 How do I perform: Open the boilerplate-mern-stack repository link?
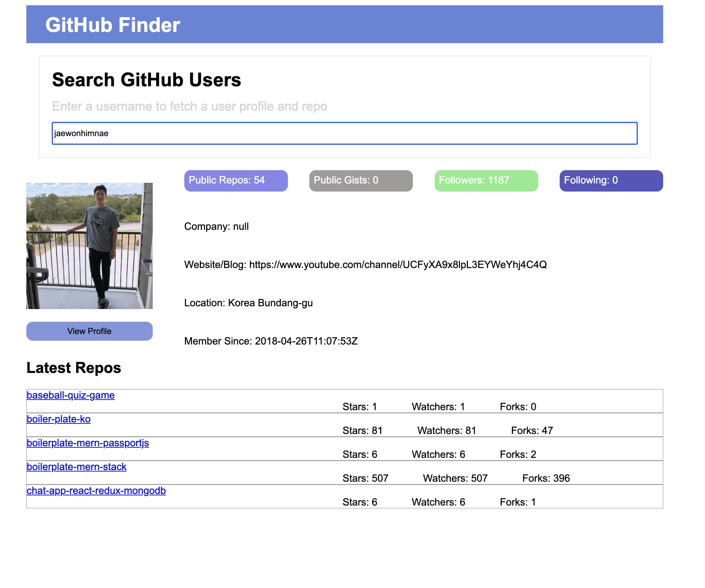[x=77, y=467]
